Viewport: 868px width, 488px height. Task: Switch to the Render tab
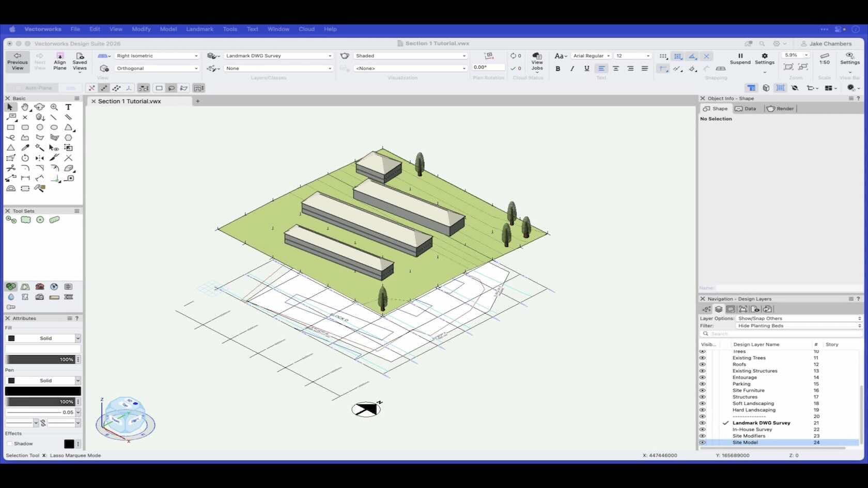pyautogui.click(x=781, y=108)
